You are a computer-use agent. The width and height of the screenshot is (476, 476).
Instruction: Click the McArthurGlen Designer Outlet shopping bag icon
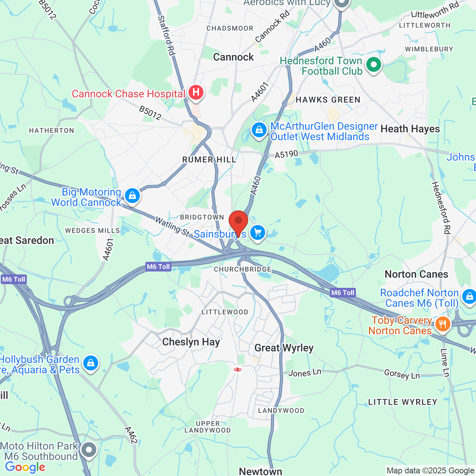(x=259, y=130)
